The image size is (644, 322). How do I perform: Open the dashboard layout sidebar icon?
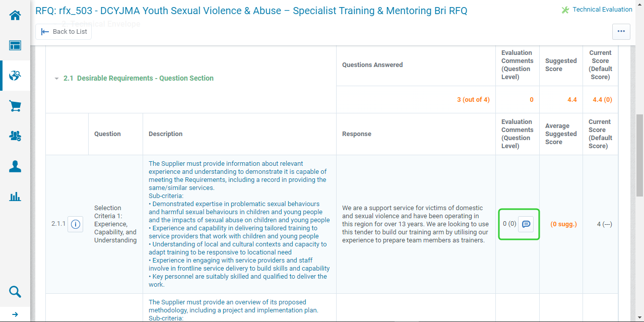point(15,46)
